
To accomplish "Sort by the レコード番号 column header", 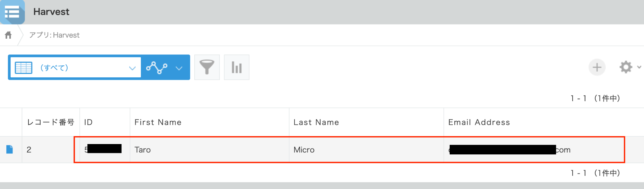I will coord(51,122).
